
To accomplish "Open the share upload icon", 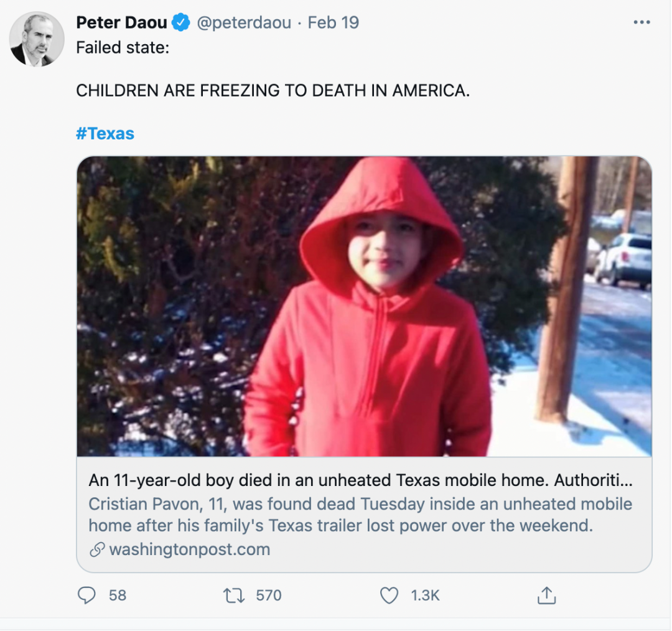I will (546, 596).
